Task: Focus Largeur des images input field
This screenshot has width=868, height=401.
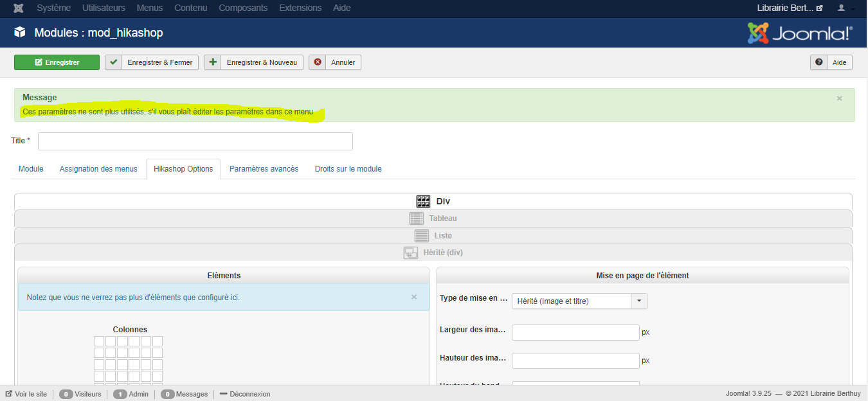Action: pos(575,332)
